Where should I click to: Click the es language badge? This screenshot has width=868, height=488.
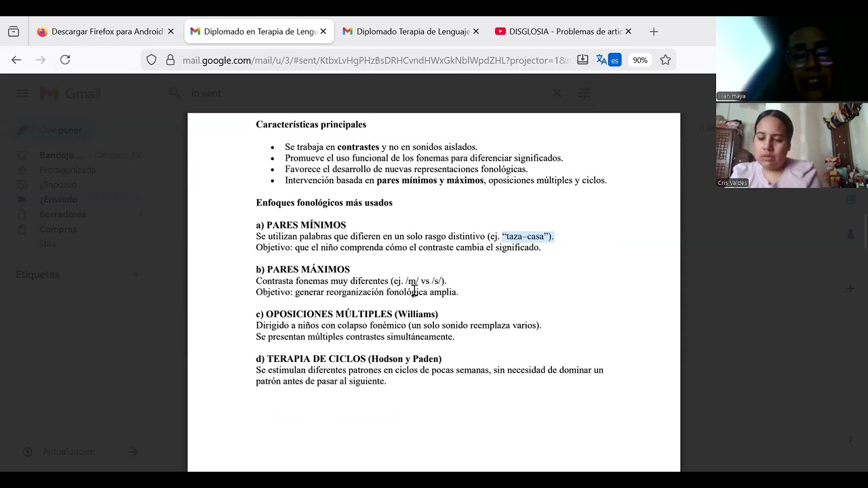614,60
